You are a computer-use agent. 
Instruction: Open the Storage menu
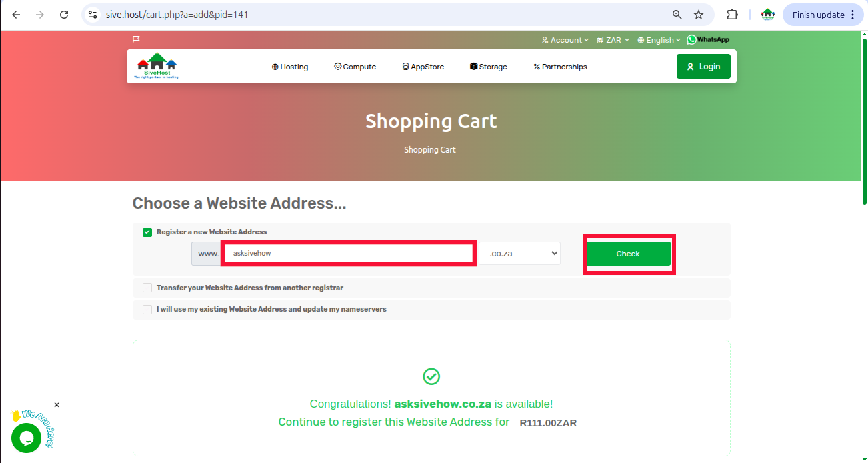(489, 67)
